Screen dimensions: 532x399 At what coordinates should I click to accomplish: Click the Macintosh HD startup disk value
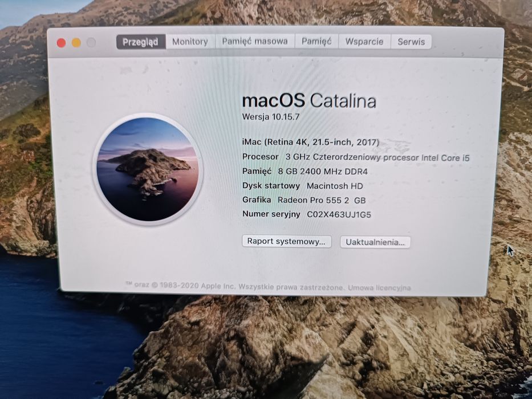[335, 186]
